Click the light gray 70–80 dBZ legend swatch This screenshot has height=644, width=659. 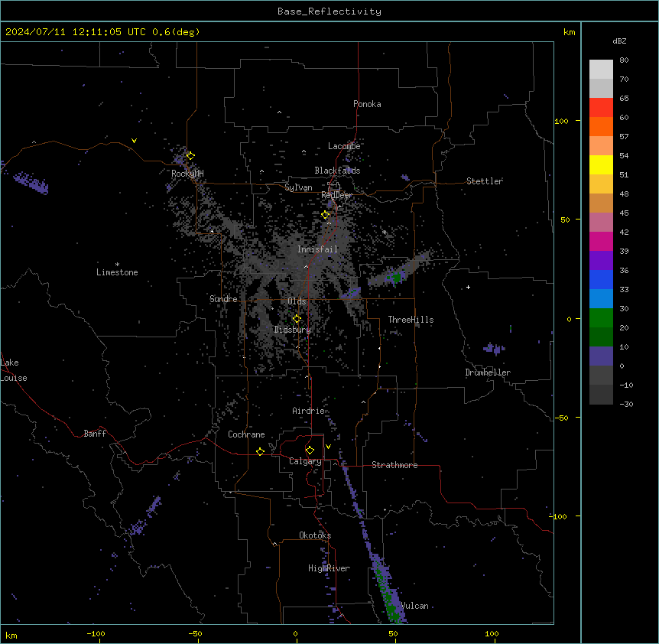tap(601, 70)
